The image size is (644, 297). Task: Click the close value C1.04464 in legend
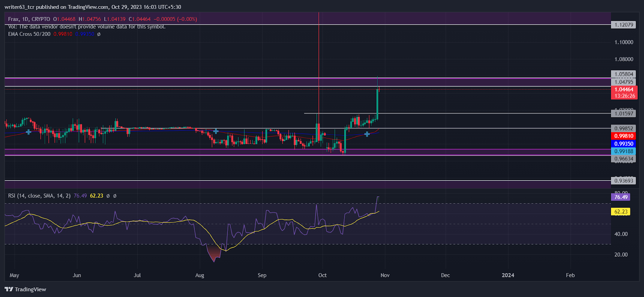click(x=140, y=19)
